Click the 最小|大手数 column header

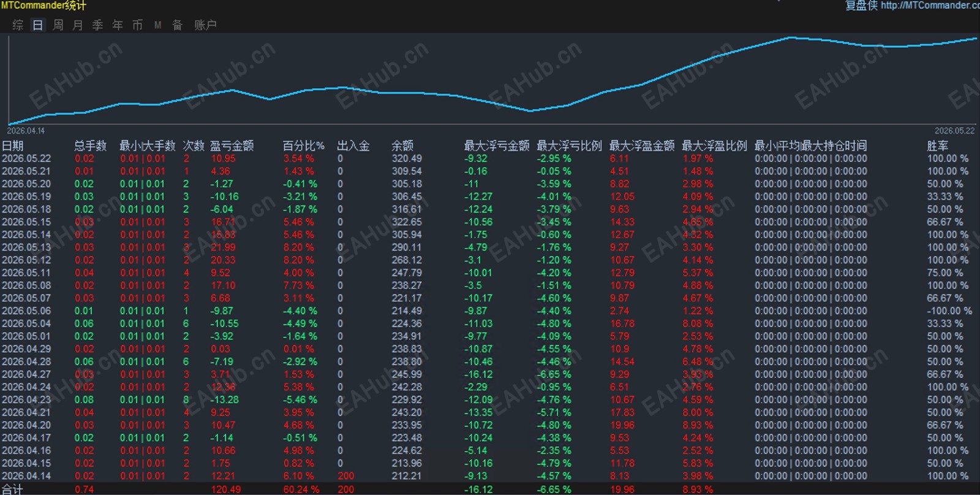(x=148, y=146)
